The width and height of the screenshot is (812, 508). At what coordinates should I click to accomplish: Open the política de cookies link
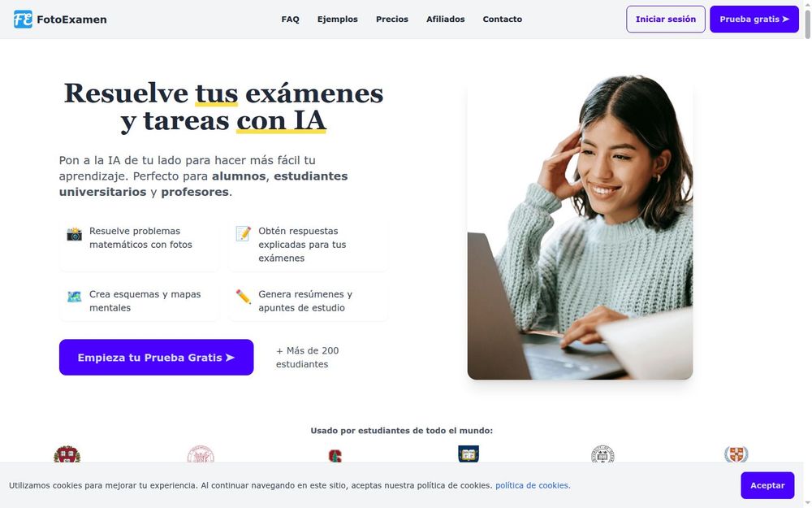[533, 485]
